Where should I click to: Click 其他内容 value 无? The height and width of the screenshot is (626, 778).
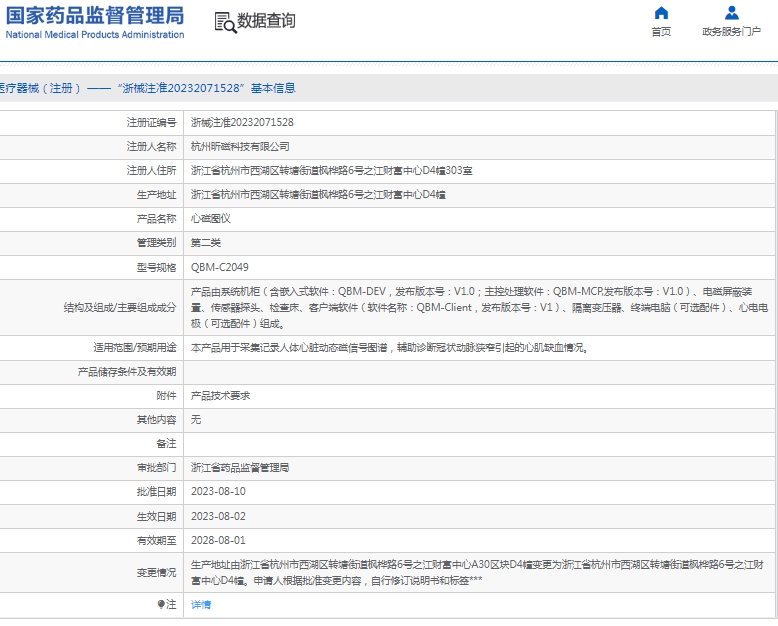(x=196, y=420)
